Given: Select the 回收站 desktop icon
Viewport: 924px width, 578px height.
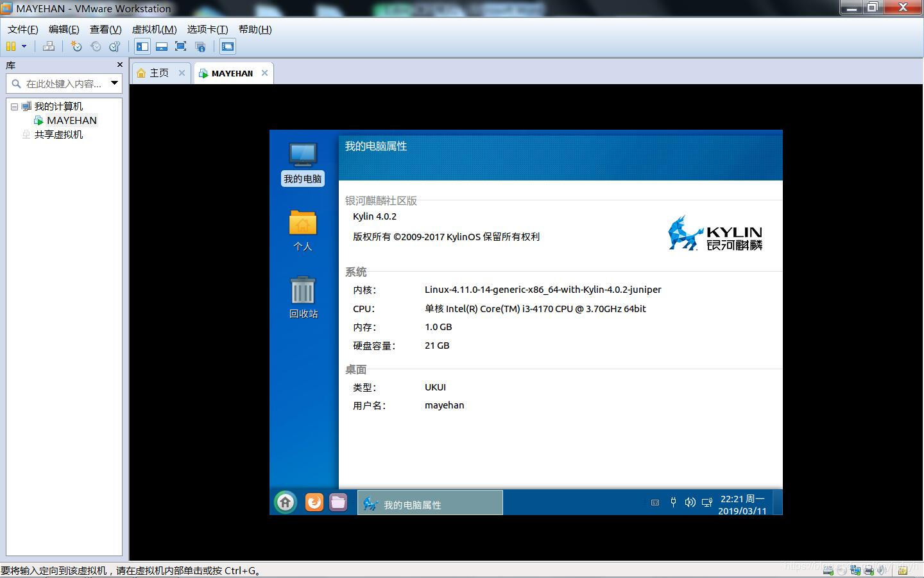Looking at the screenshot, I should point(303,298).
